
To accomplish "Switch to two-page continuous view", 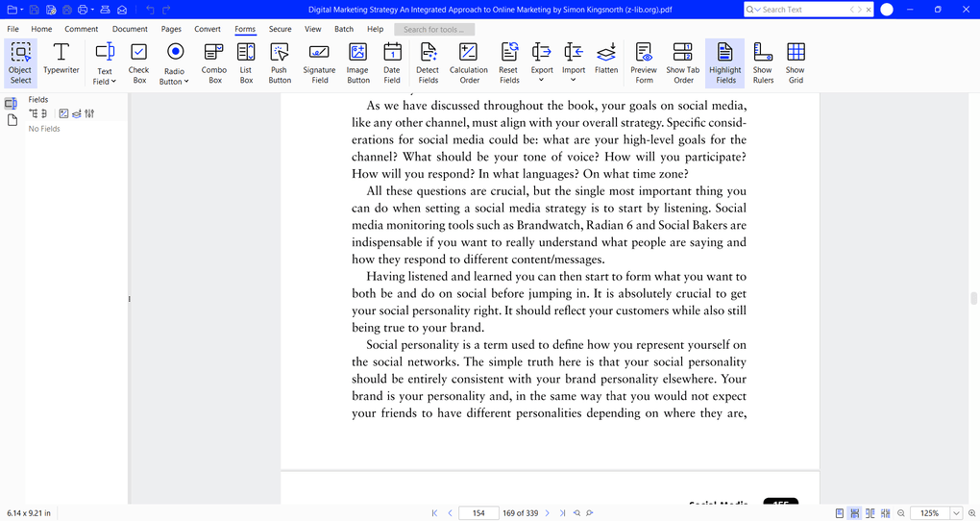I will 885,513.
